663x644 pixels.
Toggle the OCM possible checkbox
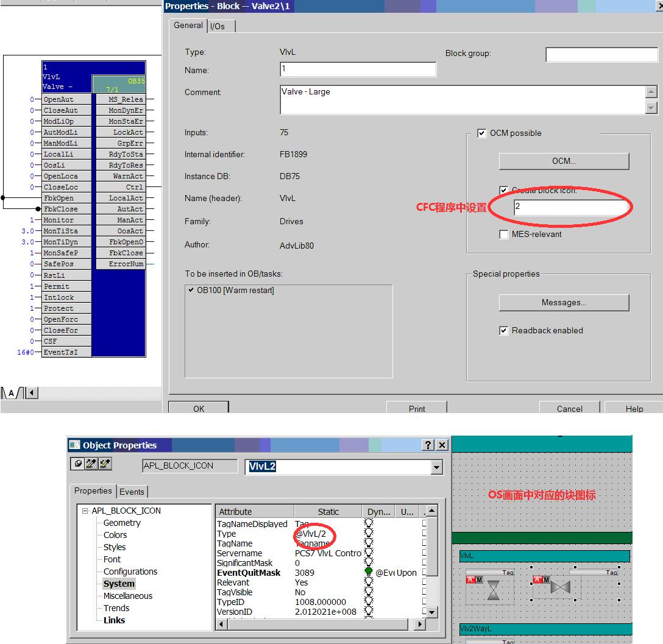(x=481, y=133)
